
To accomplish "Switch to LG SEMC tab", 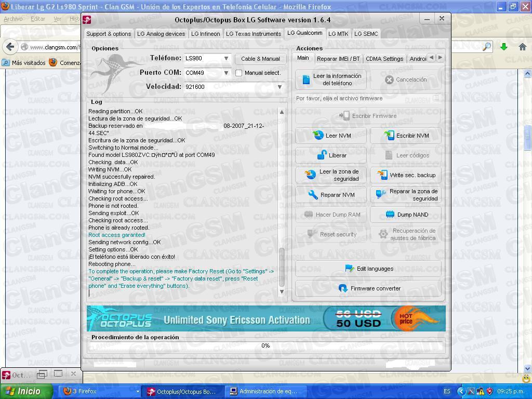I will pyautogui.click(x=366, y=34).
